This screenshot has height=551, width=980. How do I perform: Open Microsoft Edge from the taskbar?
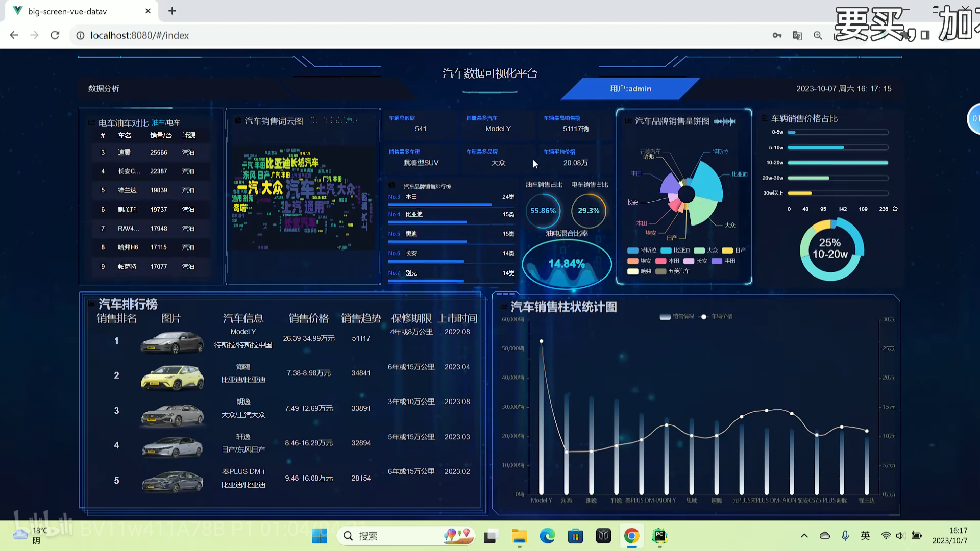click(x=547, y=536)
